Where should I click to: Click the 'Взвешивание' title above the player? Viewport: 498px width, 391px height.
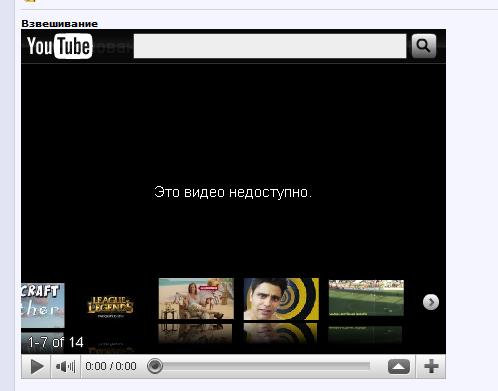(x=60, y=24)
